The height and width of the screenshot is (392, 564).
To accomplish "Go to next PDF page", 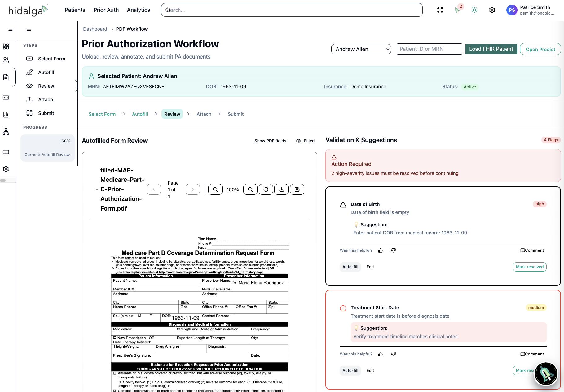I will (192, 189).
